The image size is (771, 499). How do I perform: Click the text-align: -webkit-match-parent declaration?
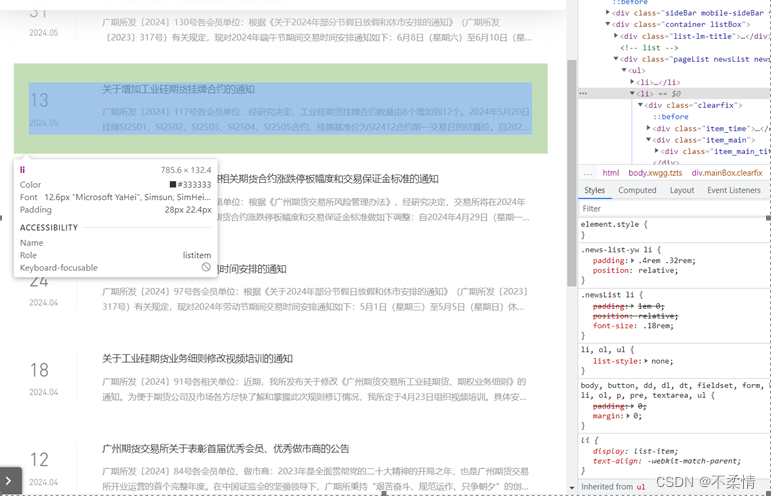click(x=666, y=461)
